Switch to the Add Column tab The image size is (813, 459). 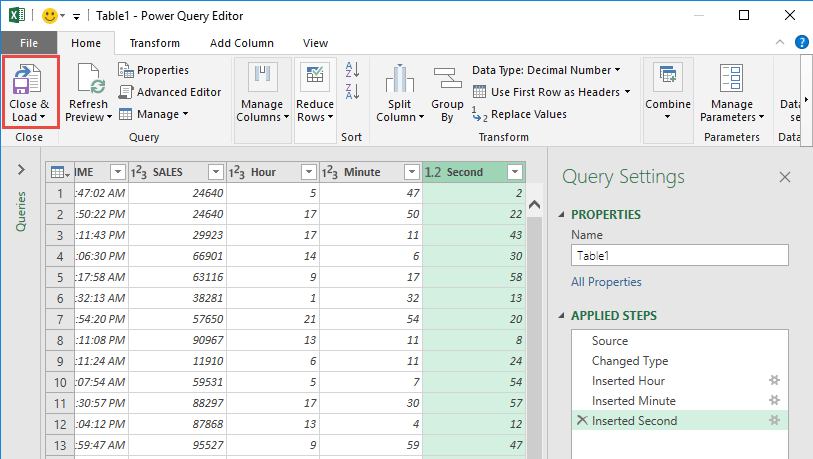pos(242,43)
